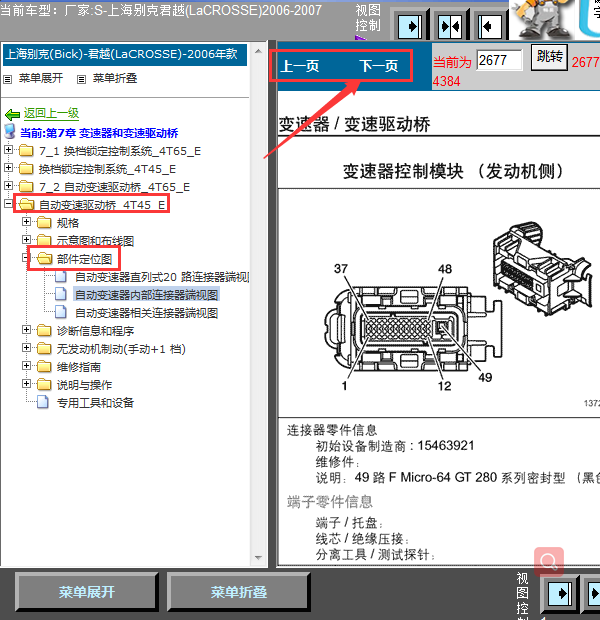Click the 返回上一级 link
Viewport: 600px width, 620px height.
[x=51, y=113]
